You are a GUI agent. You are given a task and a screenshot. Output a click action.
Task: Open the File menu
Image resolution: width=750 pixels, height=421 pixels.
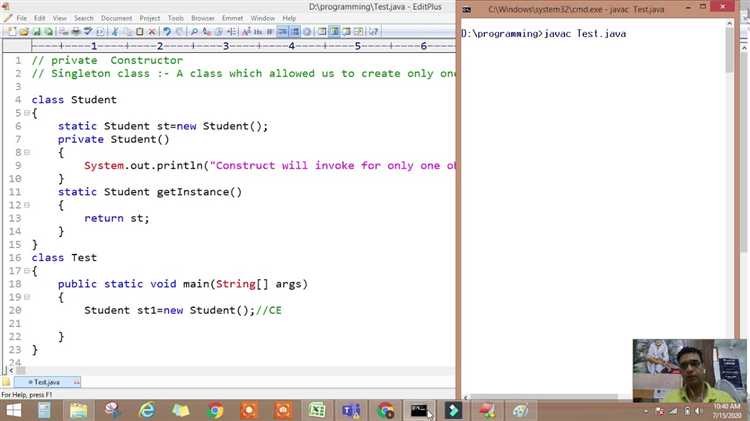point(22,18)
